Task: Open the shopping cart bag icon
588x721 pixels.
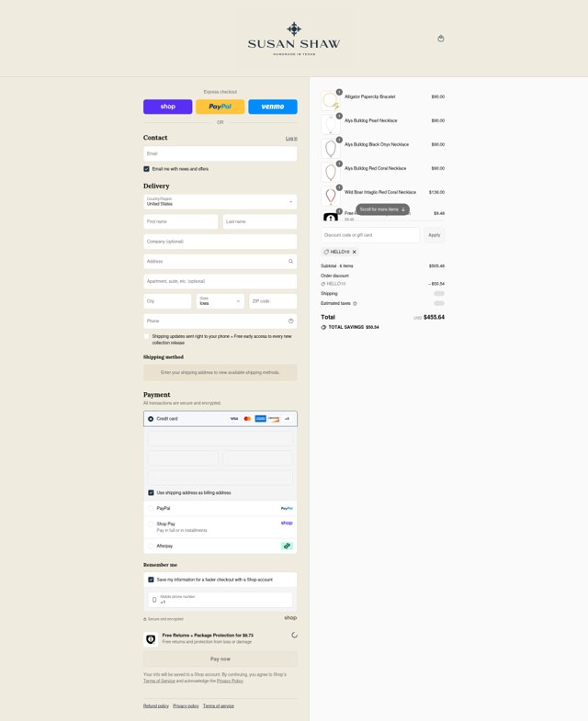Action: 441,39
